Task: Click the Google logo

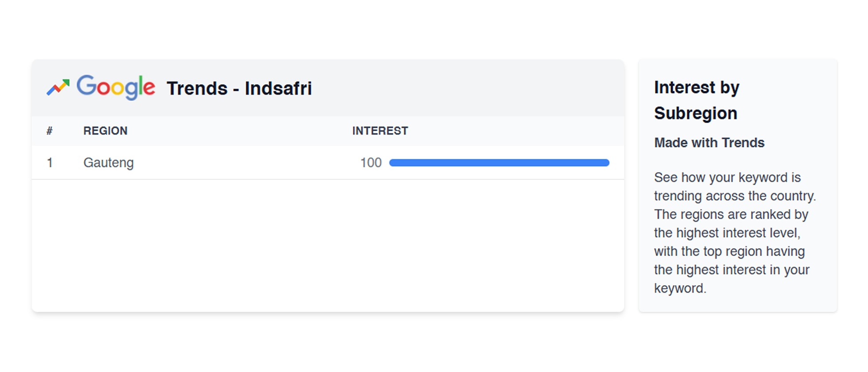Action: (116, 87)
